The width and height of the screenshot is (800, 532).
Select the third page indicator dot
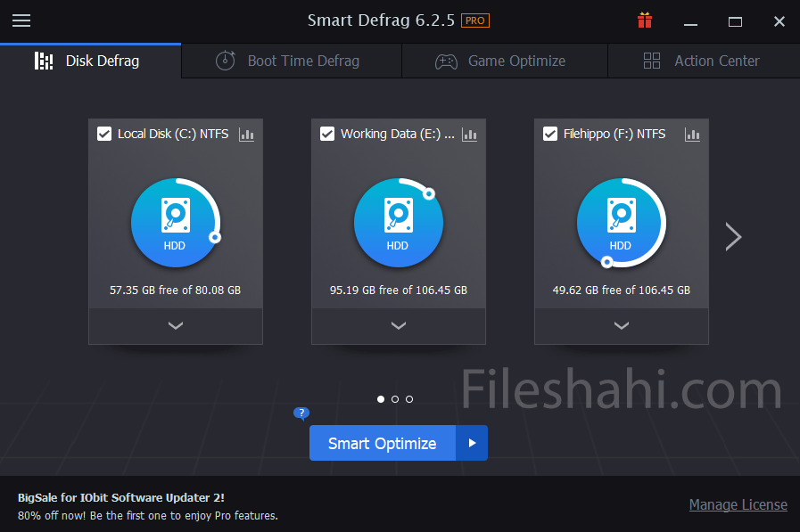(409, 399)
